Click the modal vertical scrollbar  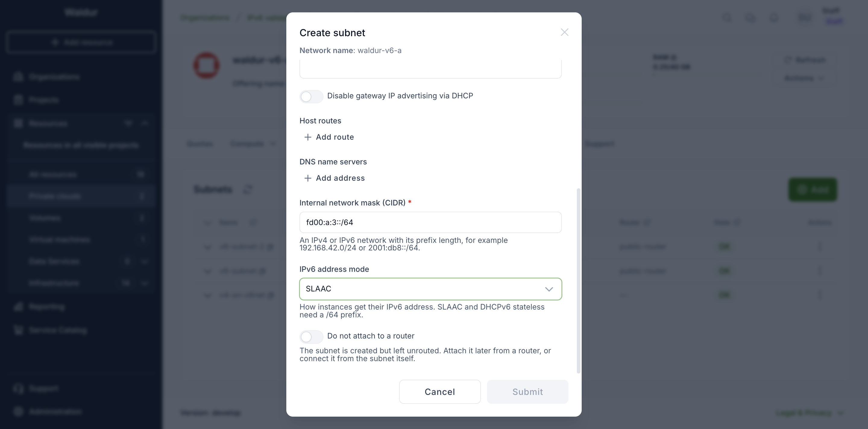(579, 281)
